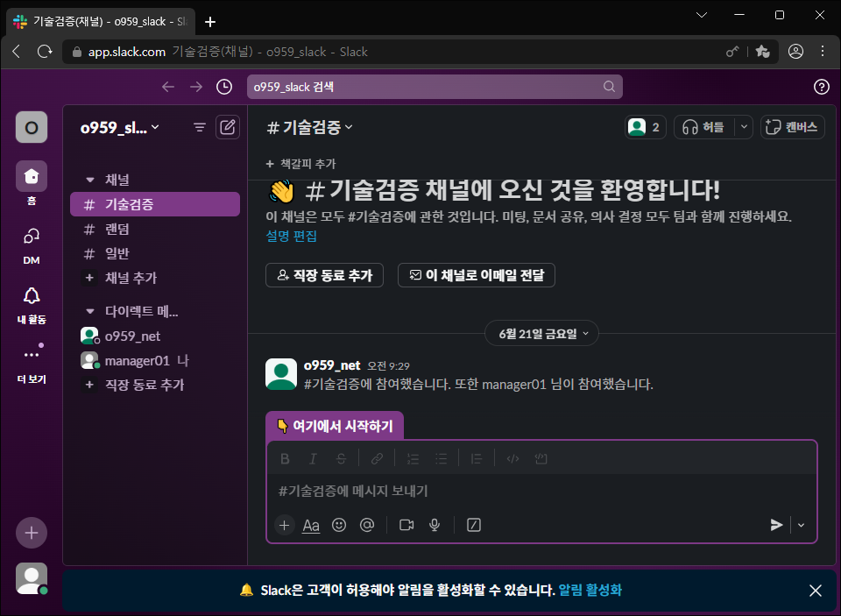Open the O workspace switcher tile
Image resolution: width=841 pixels, height=616 pixels.
(32, 127)
